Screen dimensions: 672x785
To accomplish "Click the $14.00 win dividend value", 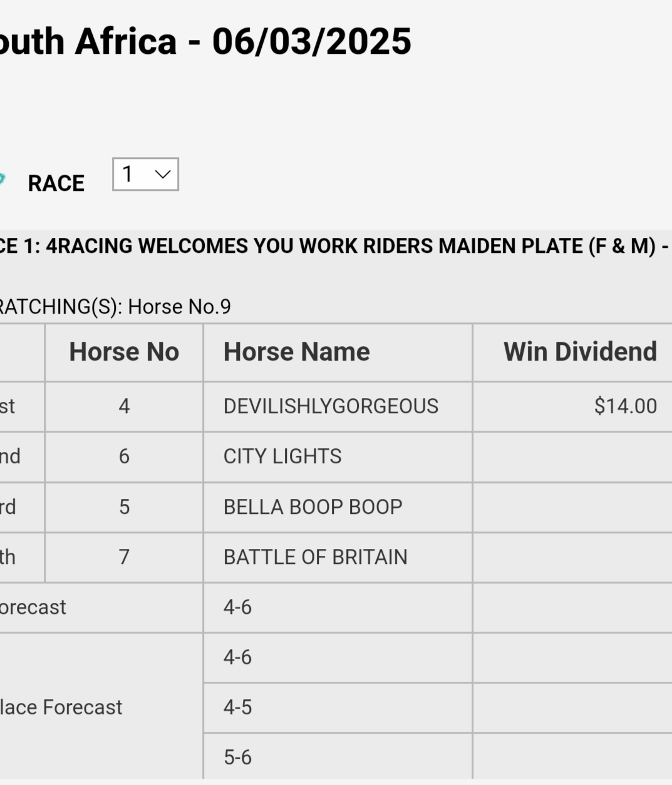I will point(625,406).
